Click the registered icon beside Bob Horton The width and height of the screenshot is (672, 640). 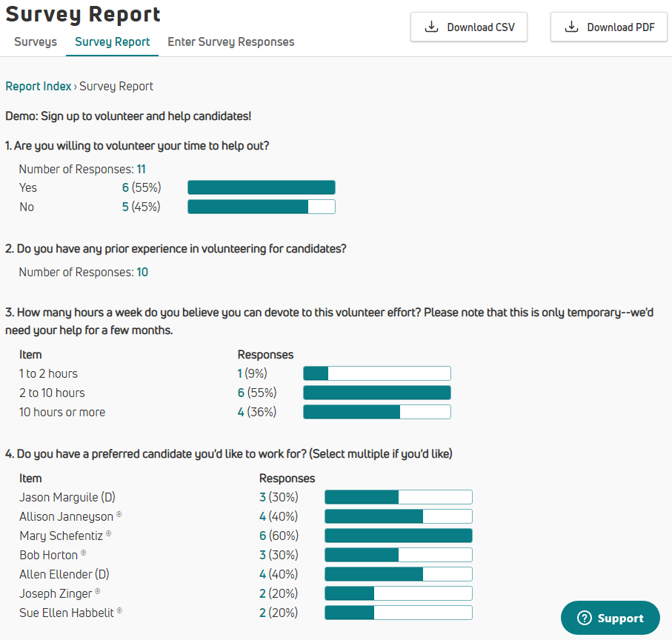coord(84,553)
